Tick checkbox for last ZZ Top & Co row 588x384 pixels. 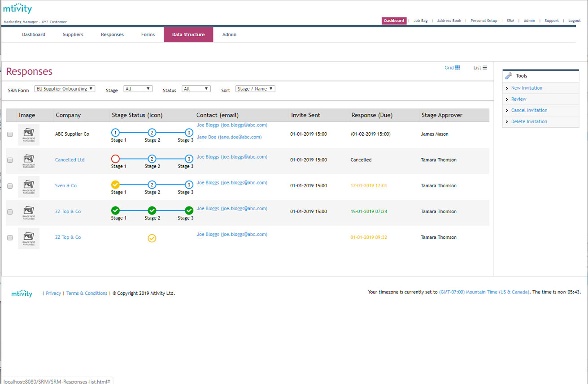click(10, 238)
